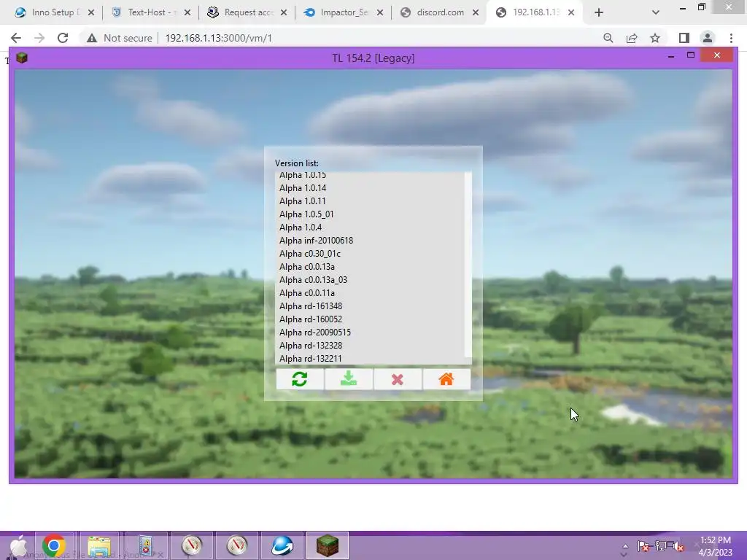Open the Chrome profile avatar
Image resolution: width=747 pixels, height=560 pixels.
708,38
